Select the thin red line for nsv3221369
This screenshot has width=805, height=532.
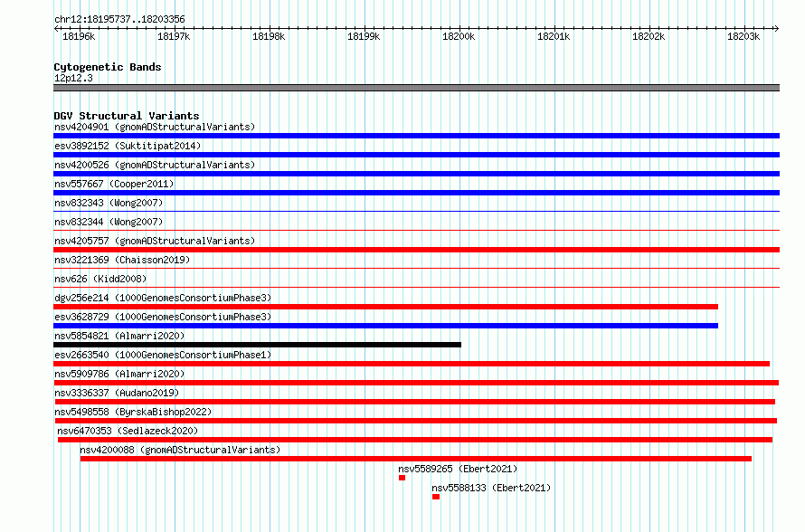point(416,268)
